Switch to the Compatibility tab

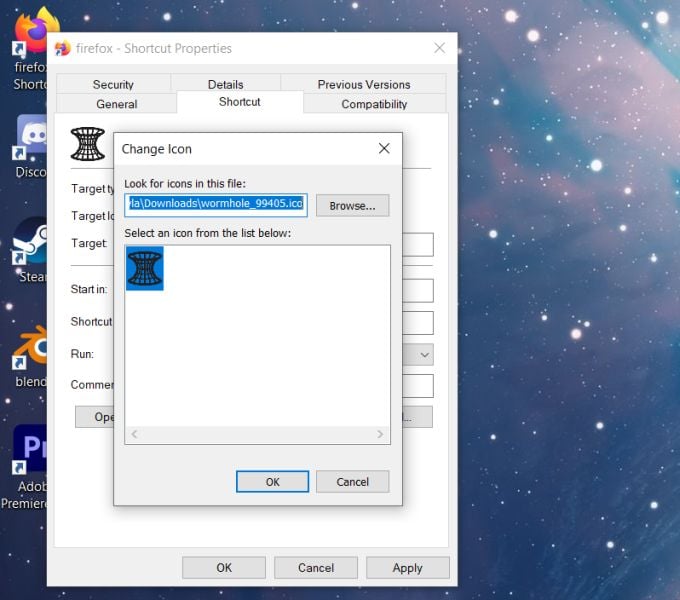[374, 104]
